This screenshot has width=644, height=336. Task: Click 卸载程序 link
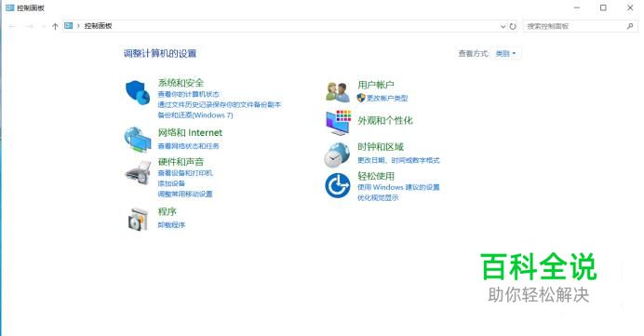click(171, 225)
